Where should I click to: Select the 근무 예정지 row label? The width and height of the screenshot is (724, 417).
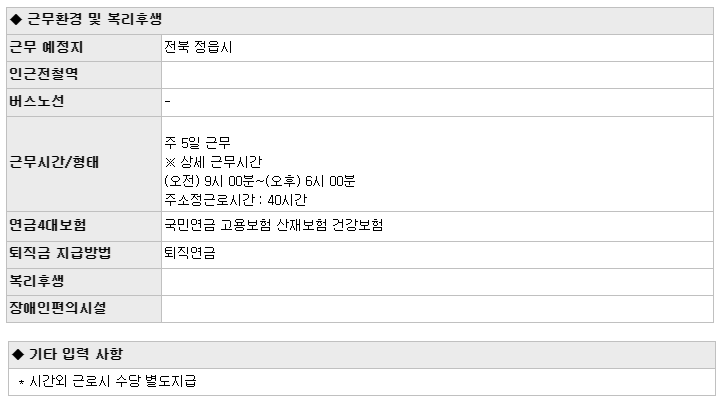[46, 47]
